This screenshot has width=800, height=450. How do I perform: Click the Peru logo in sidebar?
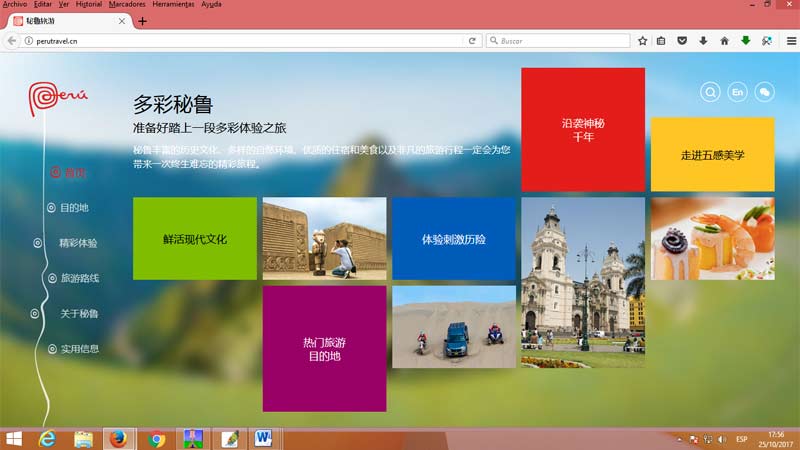(x=57, y=98)
